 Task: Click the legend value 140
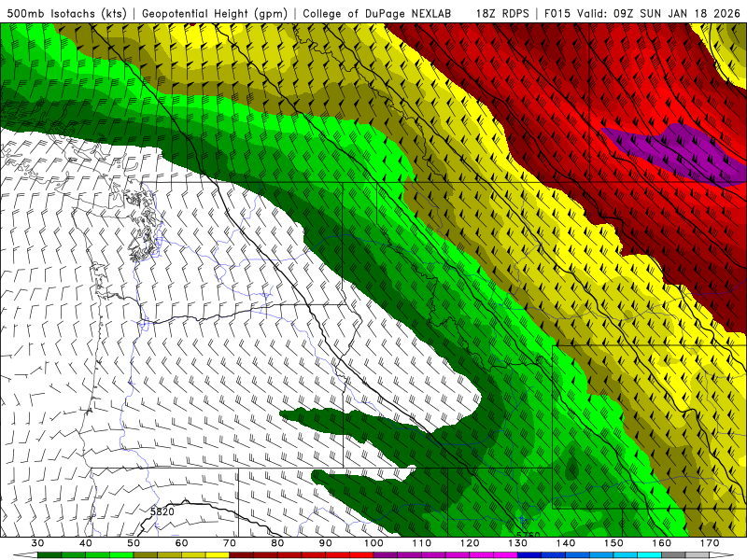point(566,543)
